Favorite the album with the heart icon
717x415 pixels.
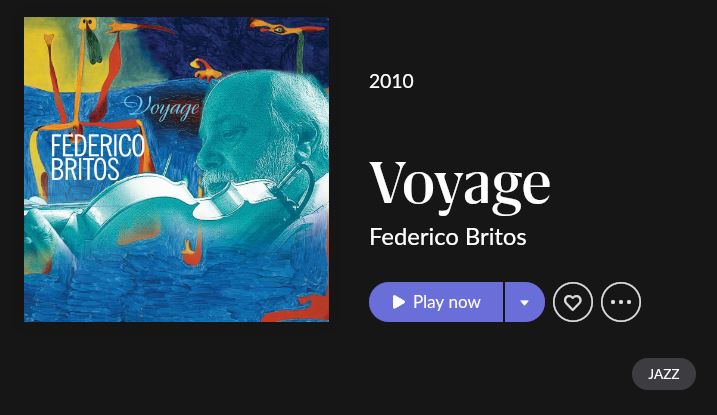[x=573, y=302]
